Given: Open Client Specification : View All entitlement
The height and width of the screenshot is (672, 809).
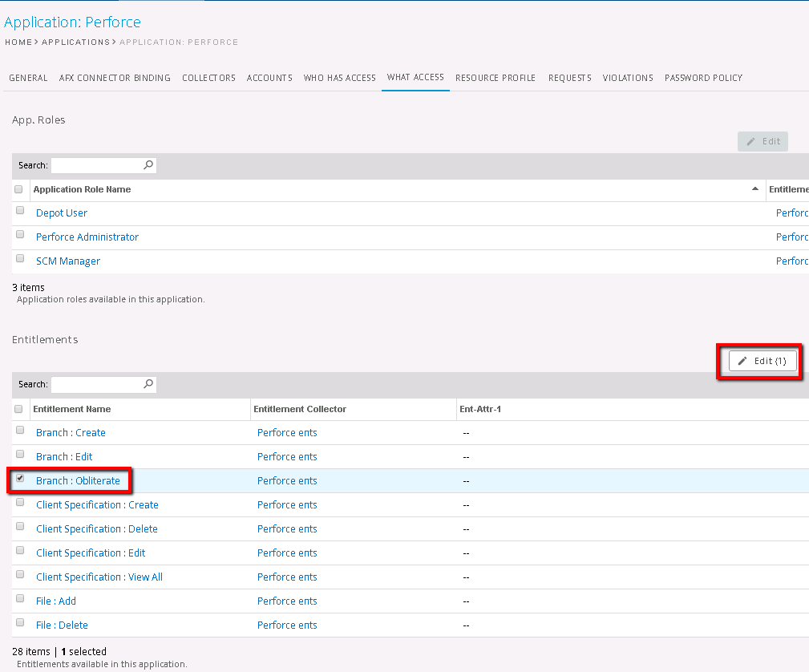Looking at the screenshot, I should (x=99, y=577).
